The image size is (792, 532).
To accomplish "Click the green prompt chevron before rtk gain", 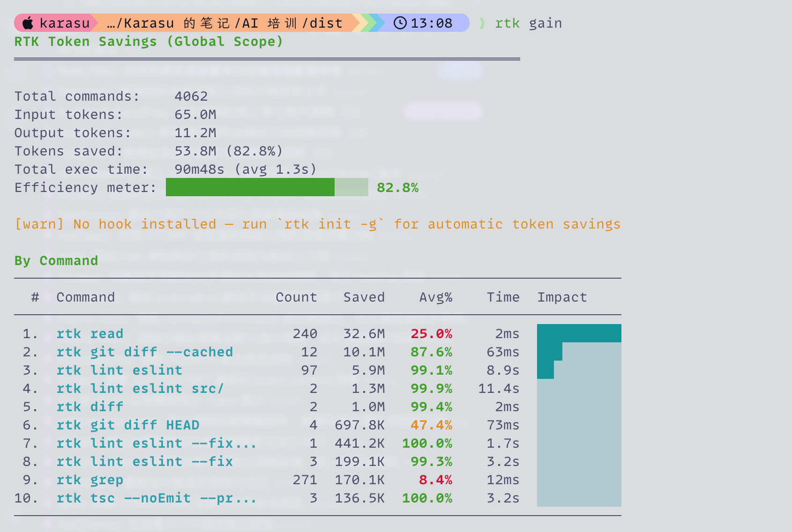I will [482, 23].
